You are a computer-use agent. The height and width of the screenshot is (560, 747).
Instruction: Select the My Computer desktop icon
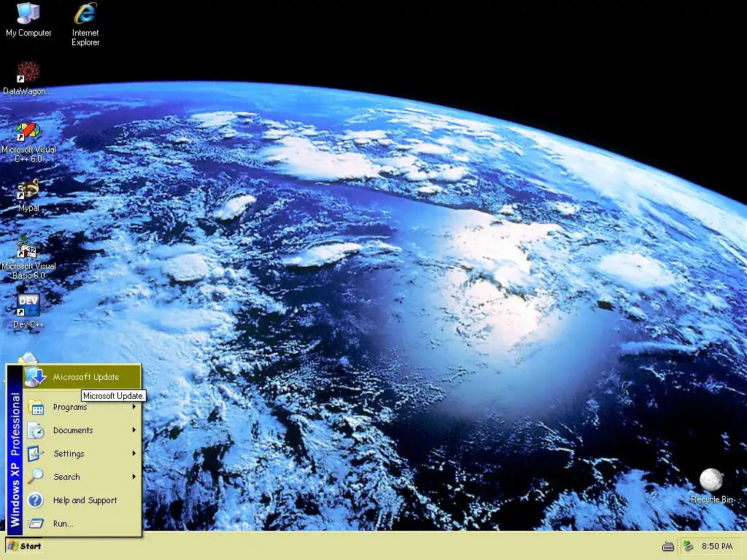[28, 20]
